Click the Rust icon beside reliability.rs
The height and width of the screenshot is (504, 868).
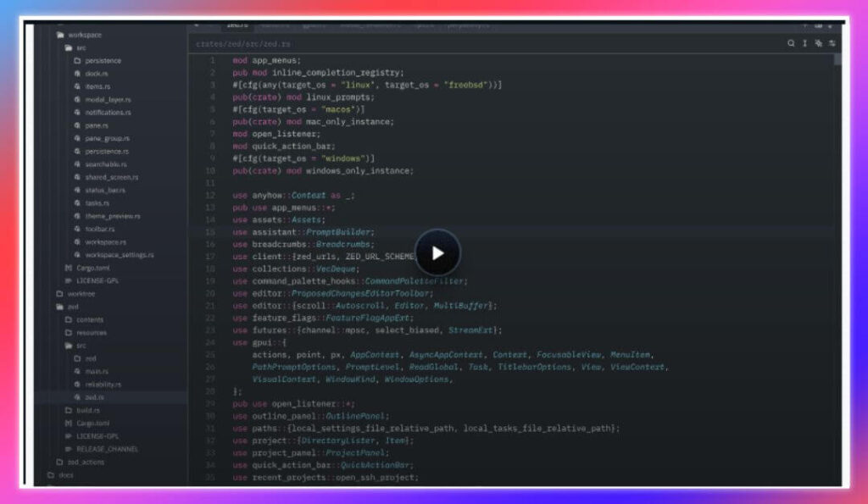(x=77, y=384)
